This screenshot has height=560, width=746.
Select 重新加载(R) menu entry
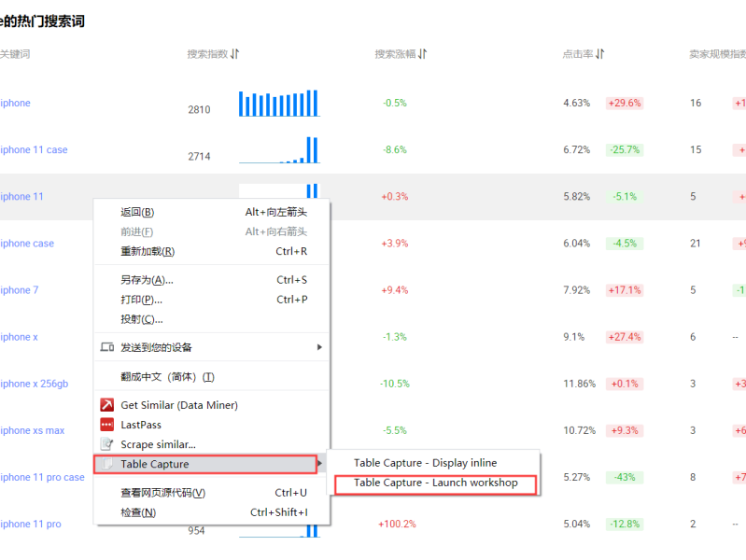212,251
